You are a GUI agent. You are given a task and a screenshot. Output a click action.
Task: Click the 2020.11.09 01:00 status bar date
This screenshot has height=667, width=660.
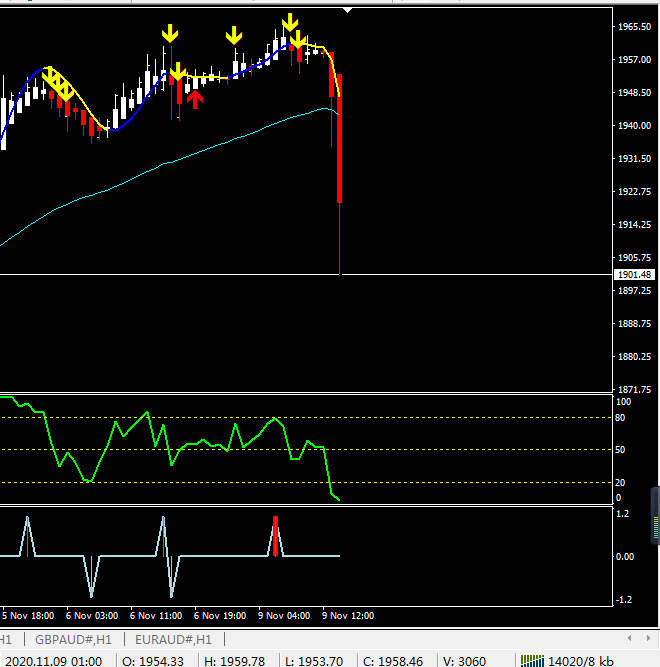coord(54,661)
